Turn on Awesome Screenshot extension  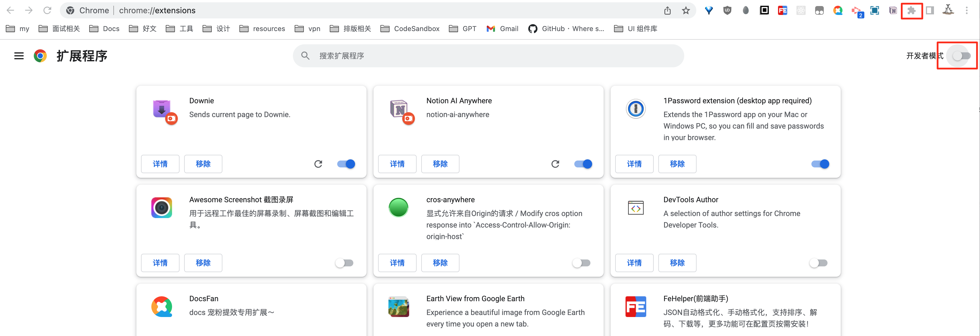(x=344, y=263)
